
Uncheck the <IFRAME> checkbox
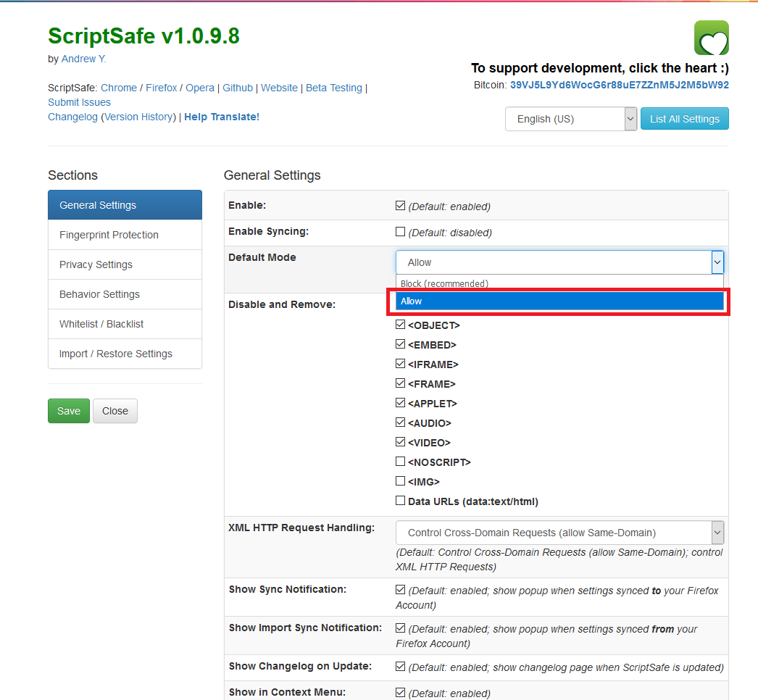tap(401, 364)
